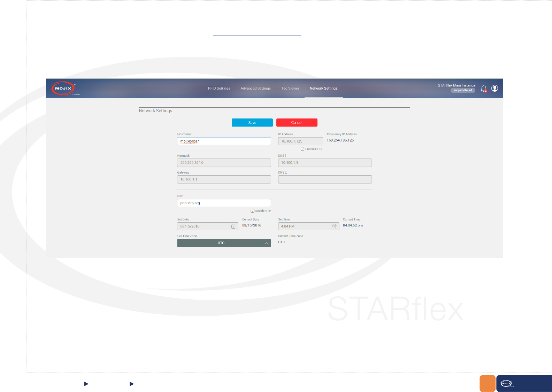This screenshot has width=552, height=392.
Task: Select the temporary IP address 169.254.186.125
Action: coord(340,140)
